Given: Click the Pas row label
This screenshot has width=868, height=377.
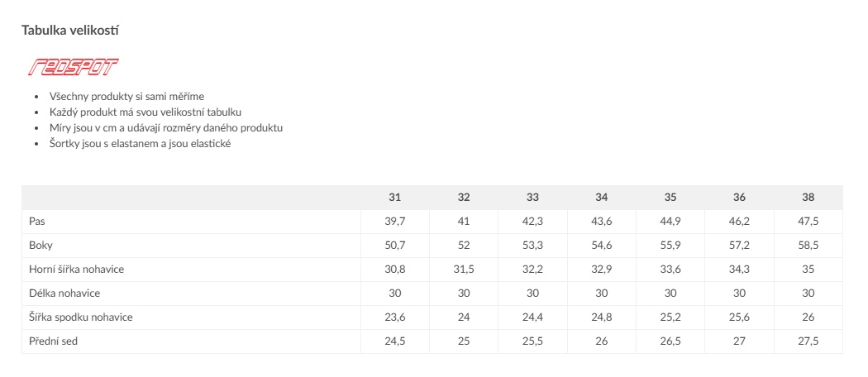Looking at the screenshot, I should click(x=37, y=222).
